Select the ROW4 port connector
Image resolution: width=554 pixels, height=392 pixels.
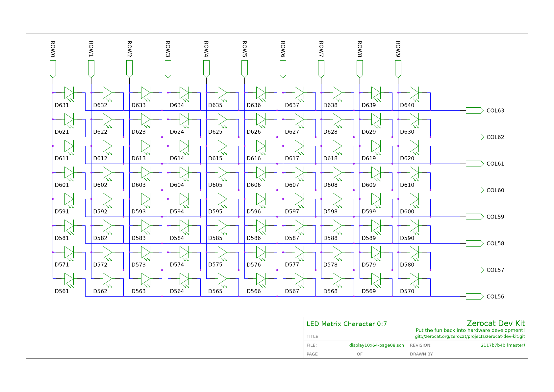(x=206, y=69)
